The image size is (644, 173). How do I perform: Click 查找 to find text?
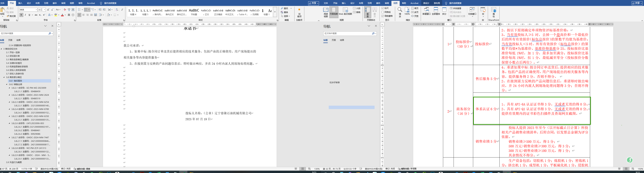coord(285,8)
